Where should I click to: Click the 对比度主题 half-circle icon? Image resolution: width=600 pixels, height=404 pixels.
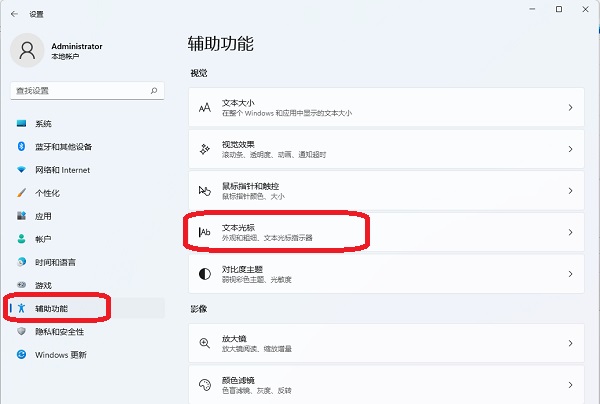204,273
